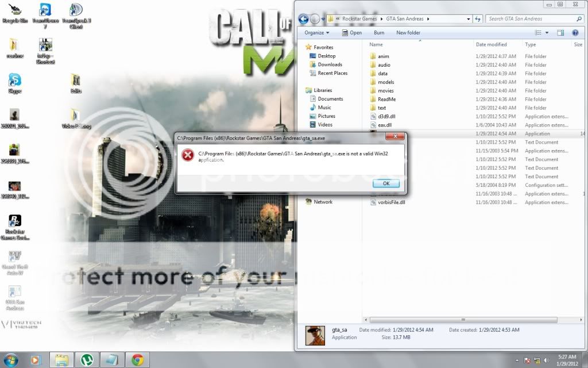
Task: Click the Windows Start orb
Action: click(x=11, y=360)
